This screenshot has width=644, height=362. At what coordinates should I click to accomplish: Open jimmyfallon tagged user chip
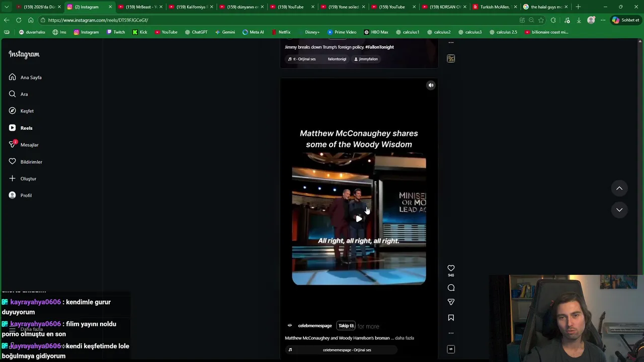click(366, 59)
